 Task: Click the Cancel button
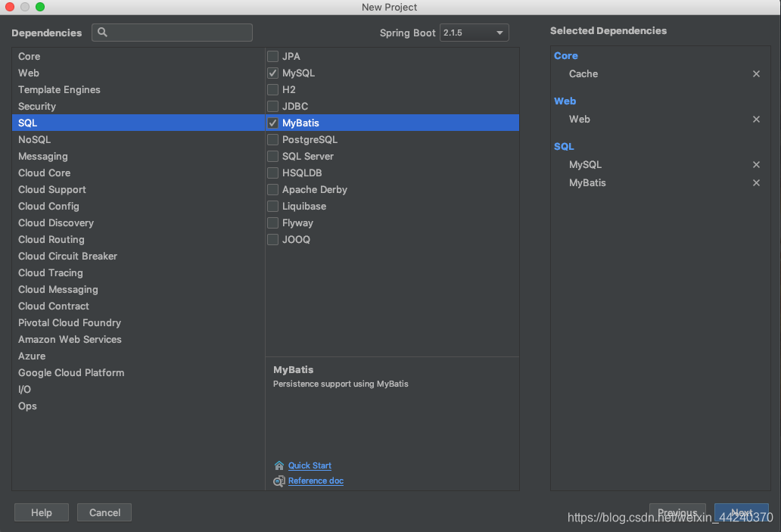tap(104, 512)
